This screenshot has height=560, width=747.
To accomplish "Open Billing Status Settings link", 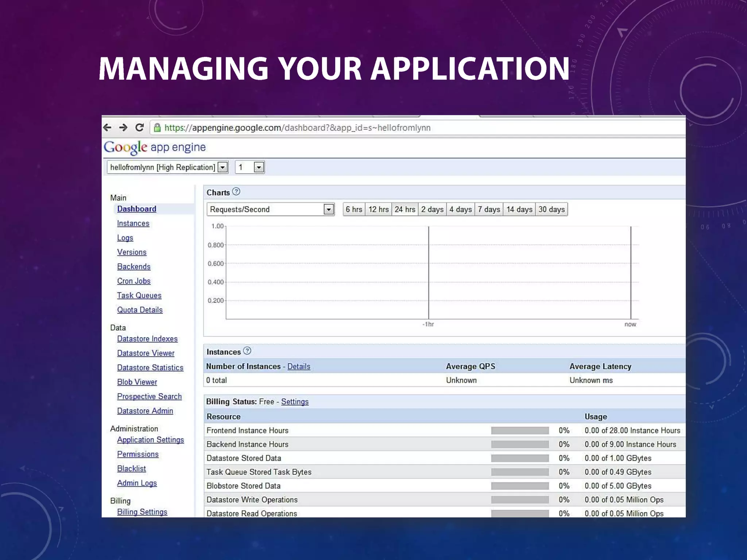I will click(x=295, y=402).
